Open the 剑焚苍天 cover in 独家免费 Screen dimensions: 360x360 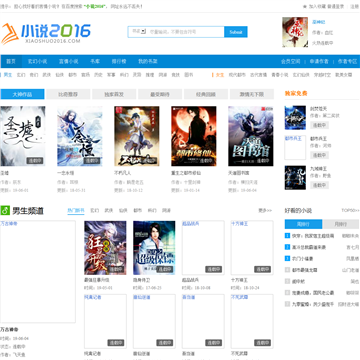pyautogui.click(x=295, y=118)
